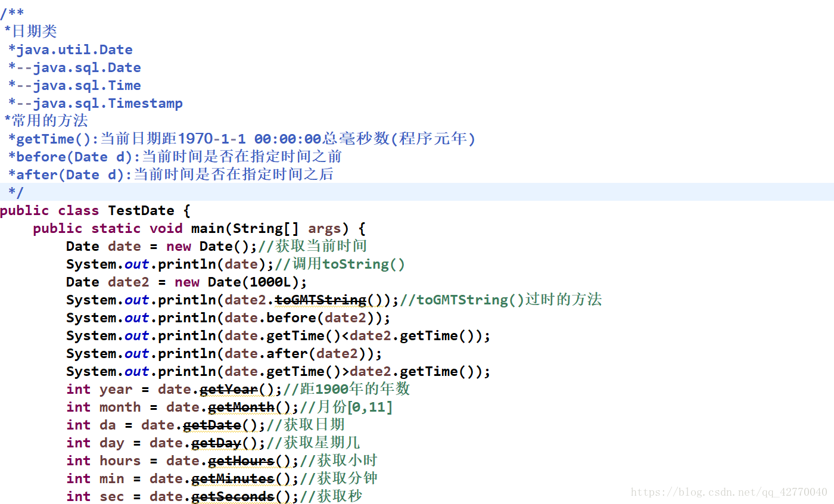Image resolution: width=834 pixels, height=504 pixels.
Task: Click the '*日期类' comment line
Action: pos(30,32)
